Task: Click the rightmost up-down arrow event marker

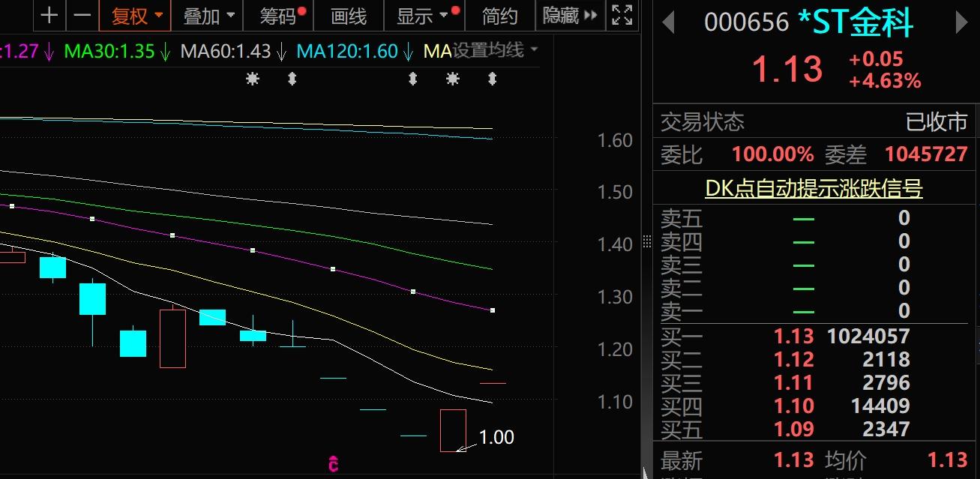Action: 492,78
